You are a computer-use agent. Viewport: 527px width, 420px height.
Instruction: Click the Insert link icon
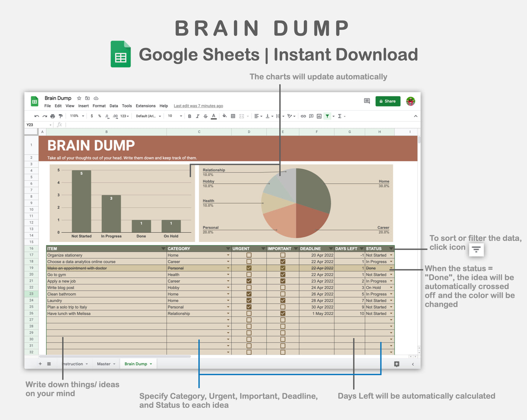tap(303, 116)
